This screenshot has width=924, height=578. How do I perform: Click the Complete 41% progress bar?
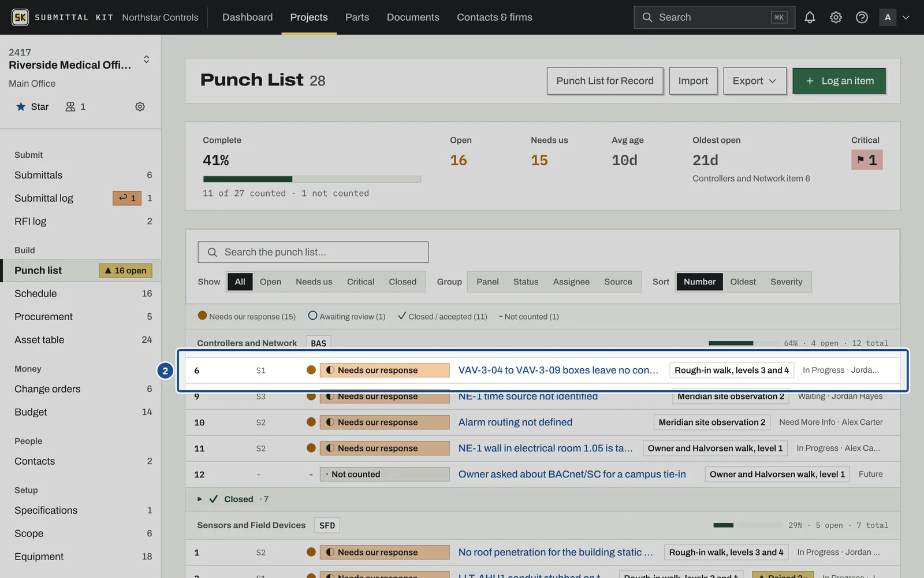pyautogui.click(x=312, y=179)
